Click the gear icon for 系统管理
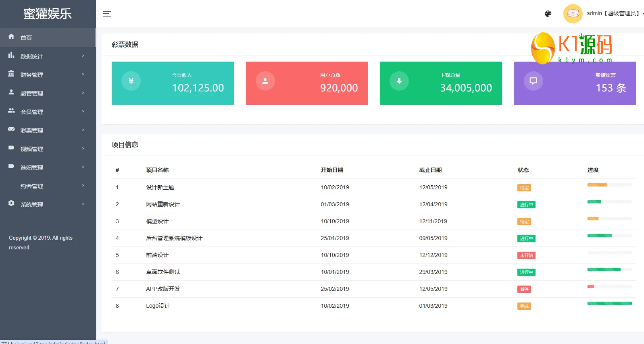 [11, 203]
